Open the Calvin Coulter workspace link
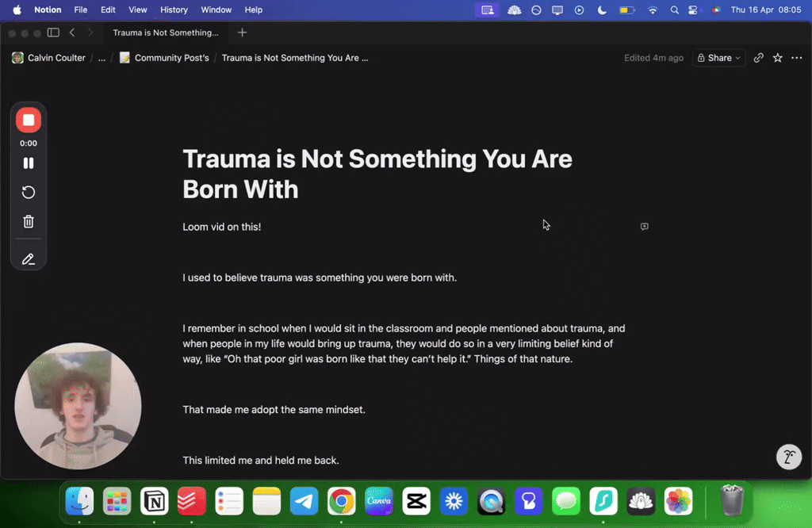The image size is (812, 528). (56, 57)
